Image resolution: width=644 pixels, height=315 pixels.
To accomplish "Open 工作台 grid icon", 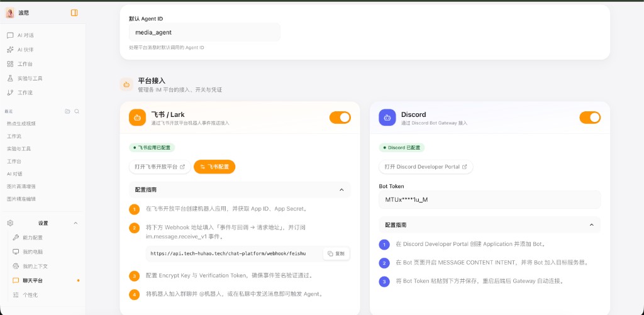I will (x=10, y=64).
